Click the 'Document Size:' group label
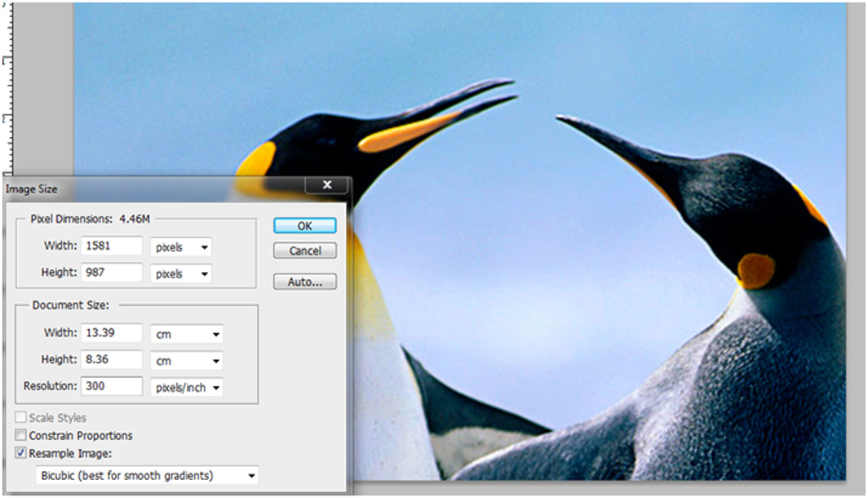 point(70,305)
